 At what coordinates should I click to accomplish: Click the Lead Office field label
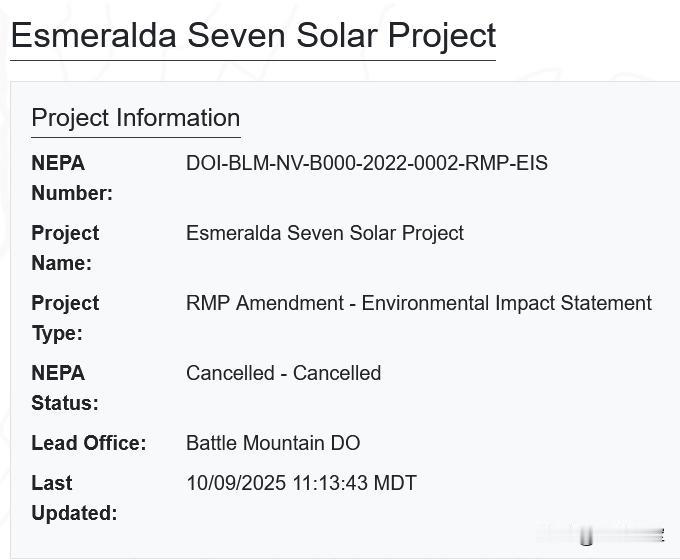coord(88,443)
